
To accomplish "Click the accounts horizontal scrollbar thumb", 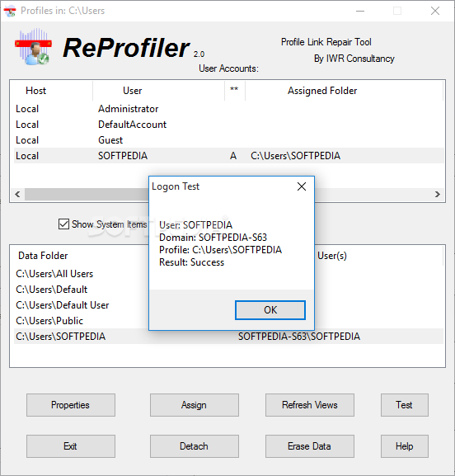I will coord(87,195).
